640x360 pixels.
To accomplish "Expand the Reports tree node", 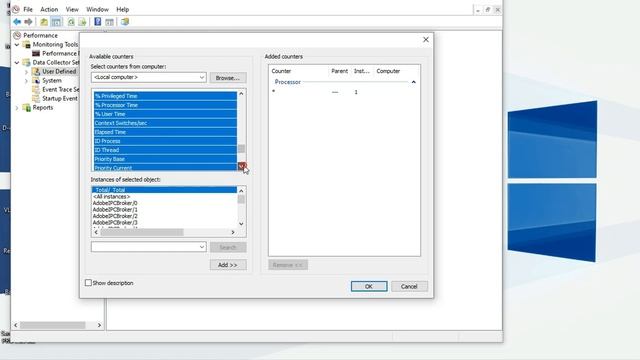I will click(17, 108).
